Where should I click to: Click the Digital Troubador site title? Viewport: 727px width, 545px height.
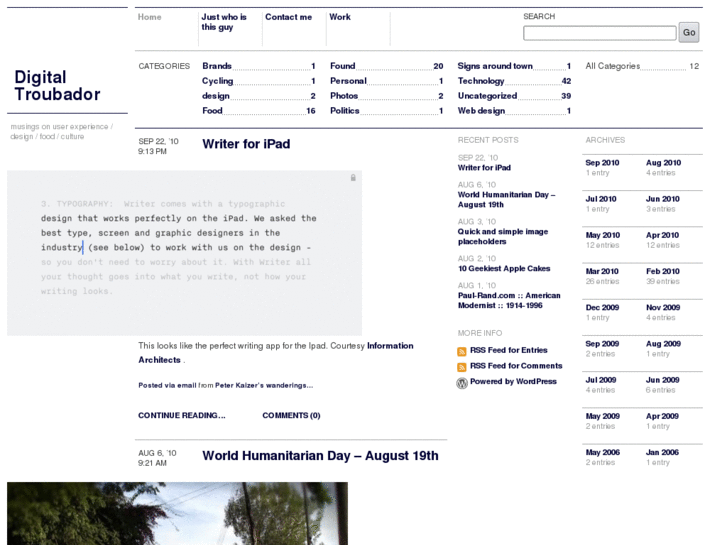click(57, 85)
